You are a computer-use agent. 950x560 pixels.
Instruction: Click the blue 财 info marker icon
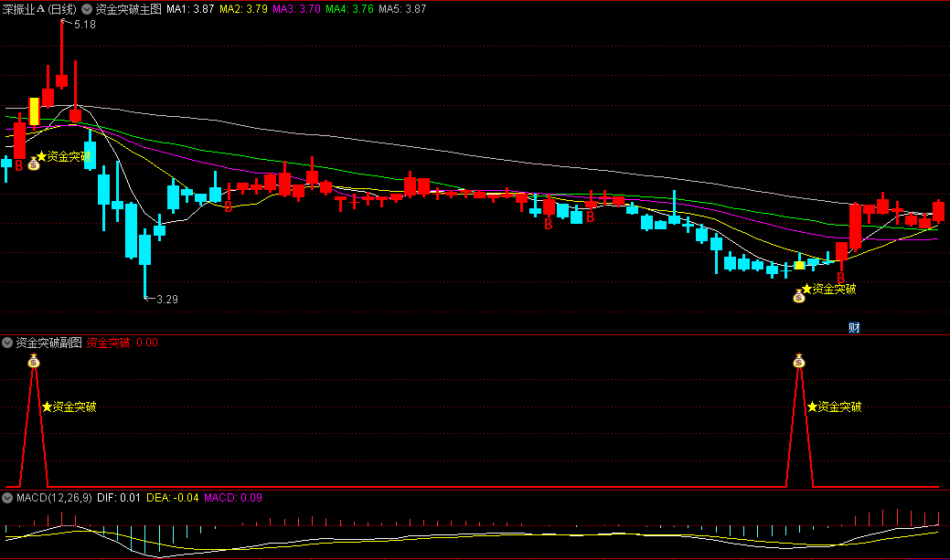coord(854,328)
